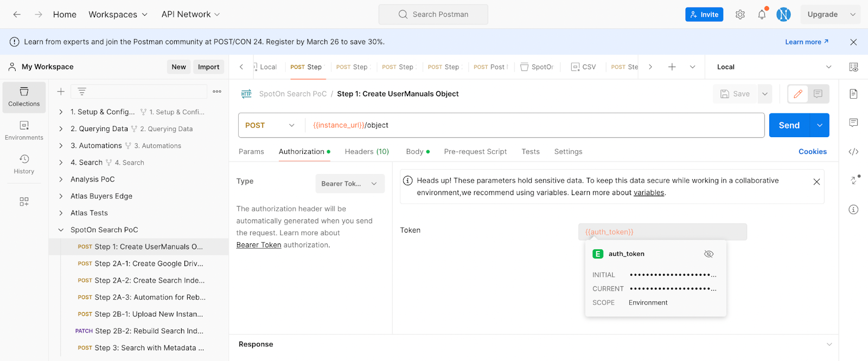Open CSV tab
Viewport: 868px width, 361px height.
[583, 67]
